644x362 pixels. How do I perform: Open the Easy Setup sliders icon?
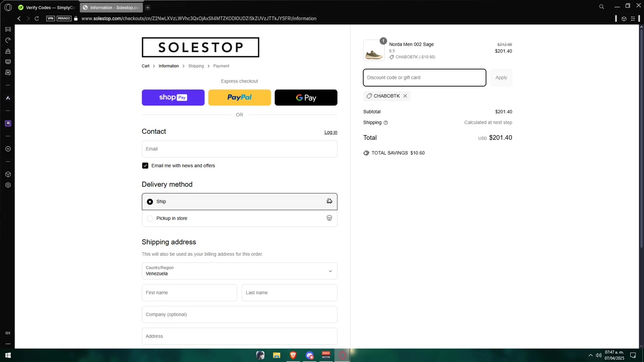pos(633,18)
